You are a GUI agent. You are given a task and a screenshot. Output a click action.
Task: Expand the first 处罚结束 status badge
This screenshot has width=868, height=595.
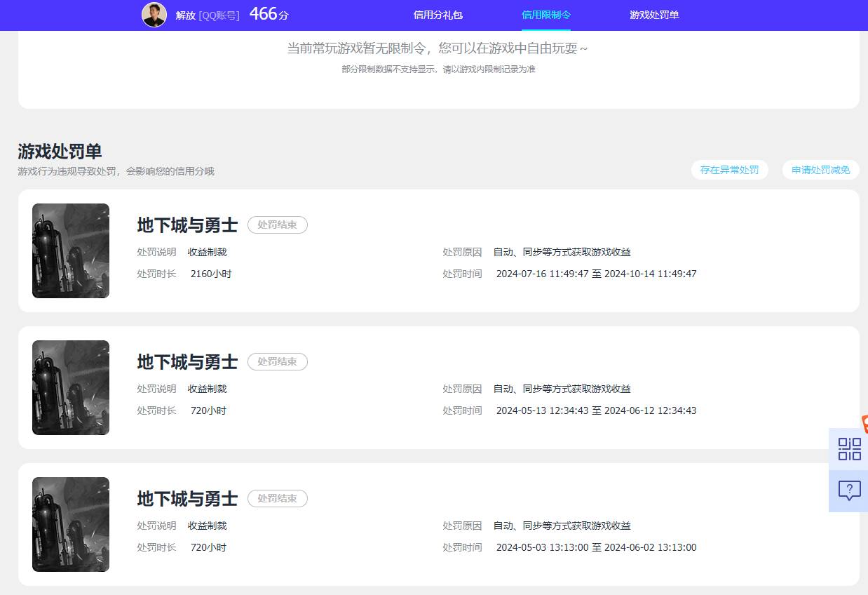point(278,225)
